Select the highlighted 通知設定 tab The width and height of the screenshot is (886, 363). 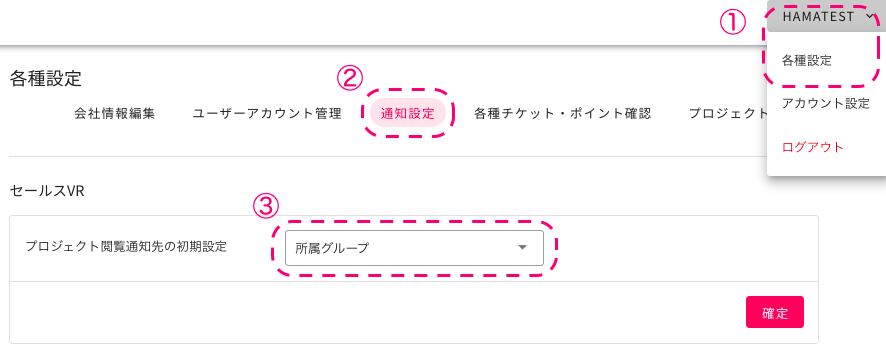coord(407,113)
